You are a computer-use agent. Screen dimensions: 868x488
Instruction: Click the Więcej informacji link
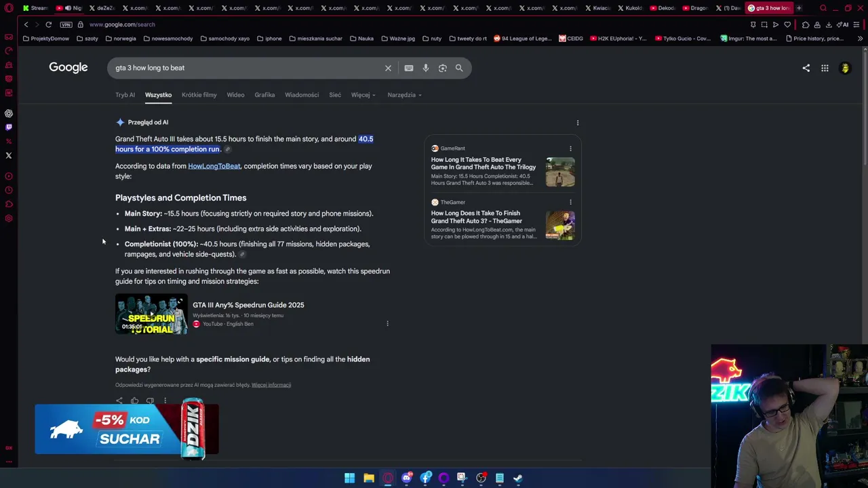pos(271,385)
